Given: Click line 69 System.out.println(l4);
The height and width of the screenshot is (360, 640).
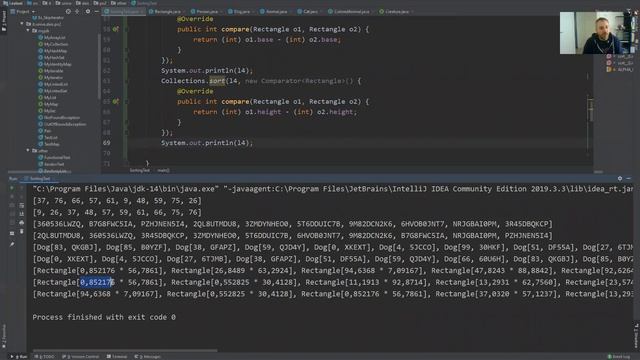Looking at the screenshot, I should point(207,143).
